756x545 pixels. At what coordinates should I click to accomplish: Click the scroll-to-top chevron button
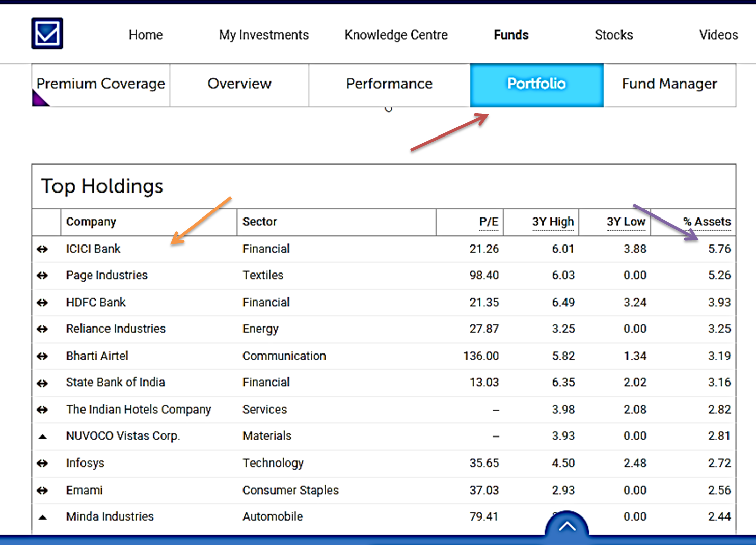(x=566, y=526)
